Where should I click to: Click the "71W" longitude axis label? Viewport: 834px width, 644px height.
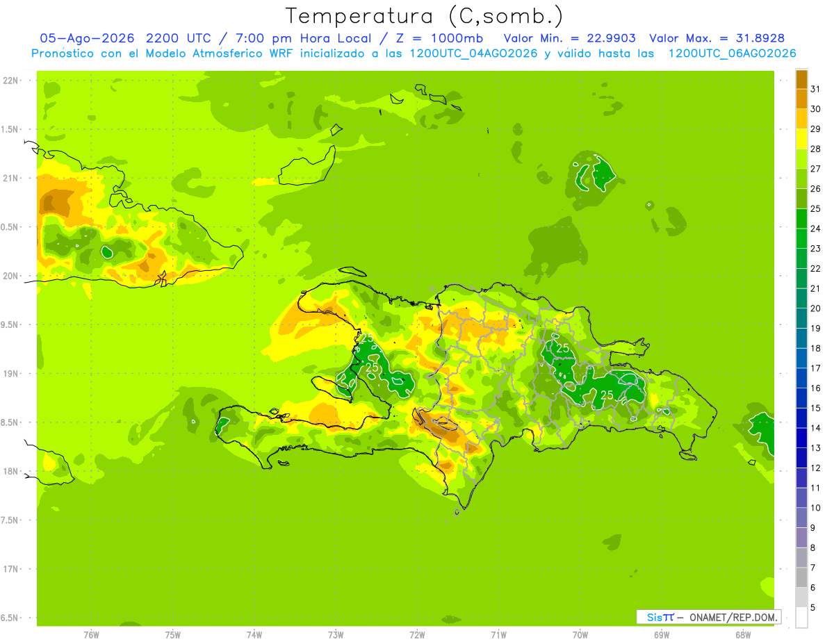pos(498,635)
